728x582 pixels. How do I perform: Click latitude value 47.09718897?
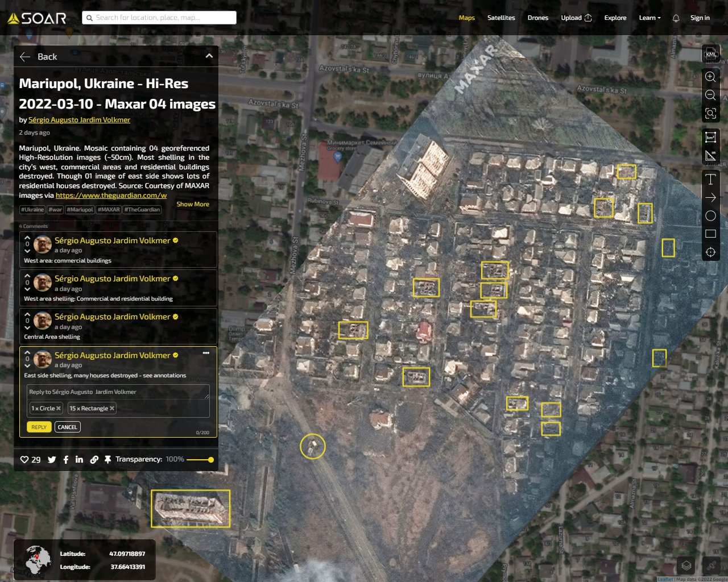coord(127,554)
